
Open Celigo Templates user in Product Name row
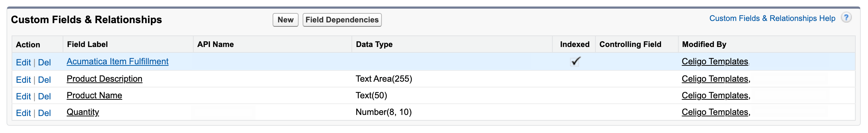point(715,95)
